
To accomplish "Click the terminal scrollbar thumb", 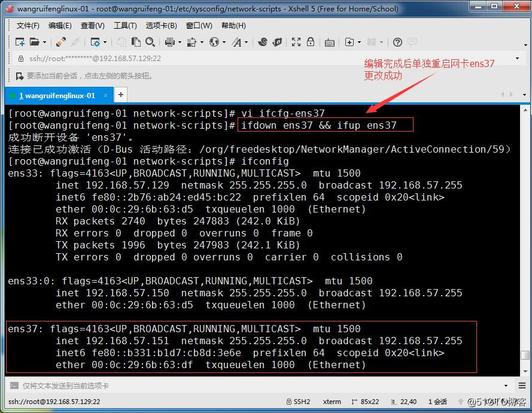I will (525, 355).
